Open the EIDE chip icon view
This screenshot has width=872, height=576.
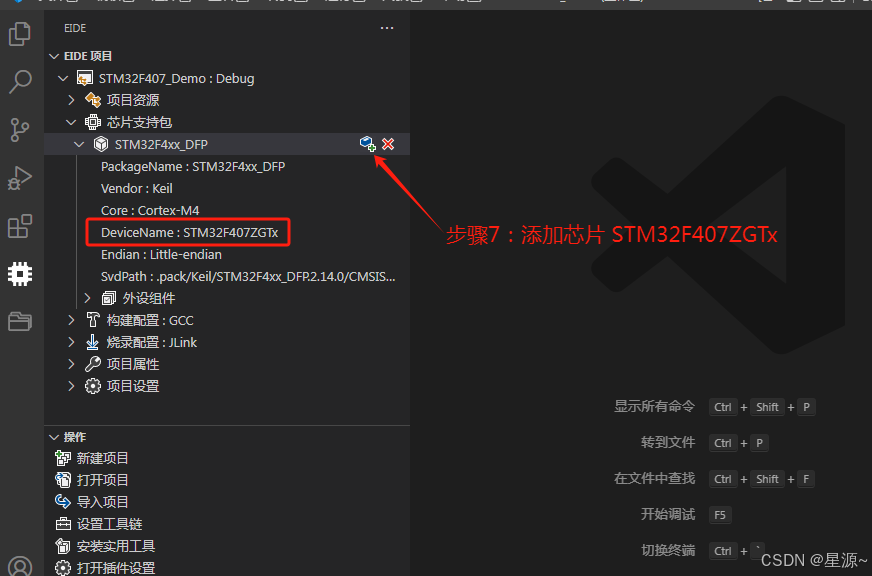(20, 274)
